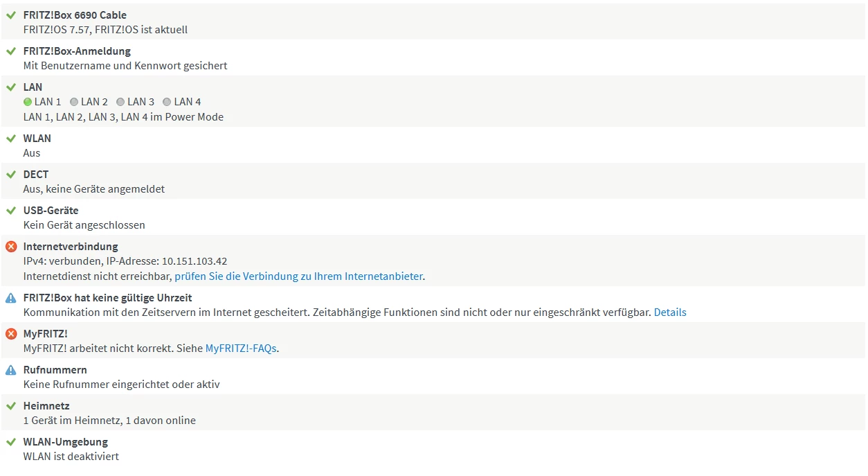Click the checkmark icon beside the WLAN heading
The image size is (868, 476).
coord(10,138)
